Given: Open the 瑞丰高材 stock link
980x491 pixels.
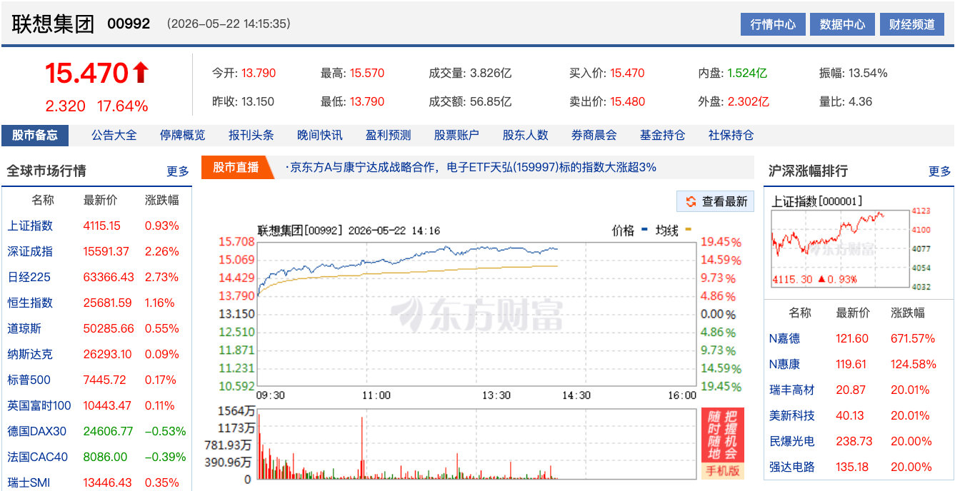Looking at the screenshot, I should (x=792, y=390).
